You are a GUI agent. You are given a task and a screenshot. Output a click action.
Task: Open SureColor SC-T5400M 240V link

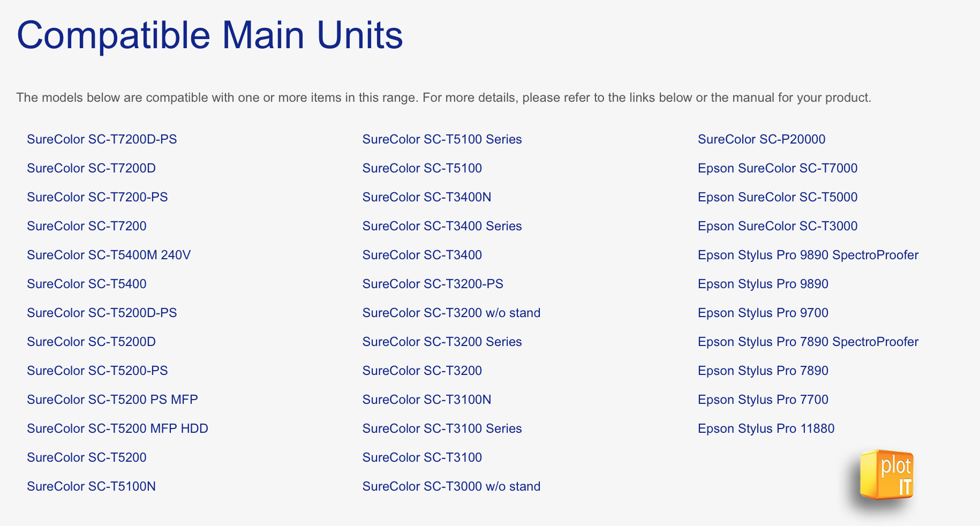109,255
